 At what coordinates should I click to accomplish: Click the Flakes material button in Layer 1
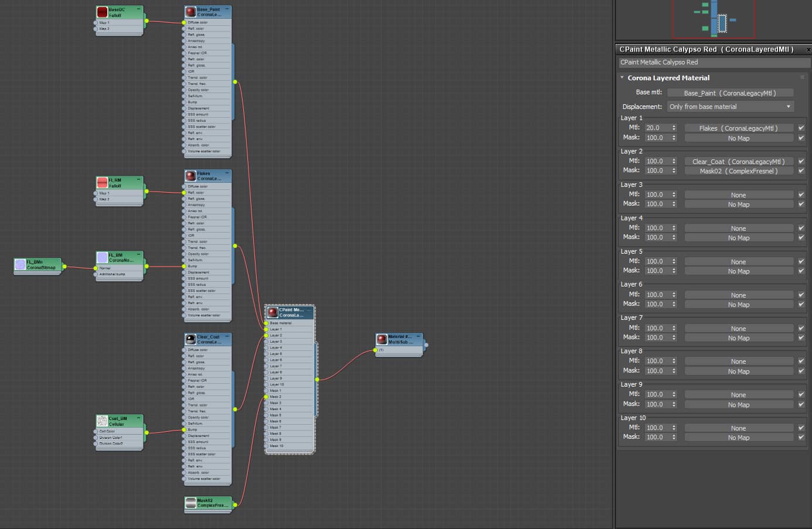click(x=738, y=128)
